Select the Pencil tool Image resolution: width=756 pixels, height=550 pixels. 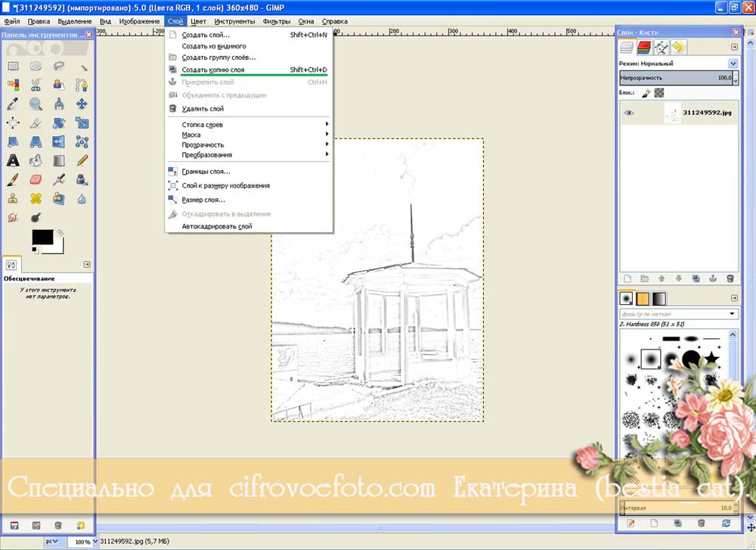pos(82,160)
